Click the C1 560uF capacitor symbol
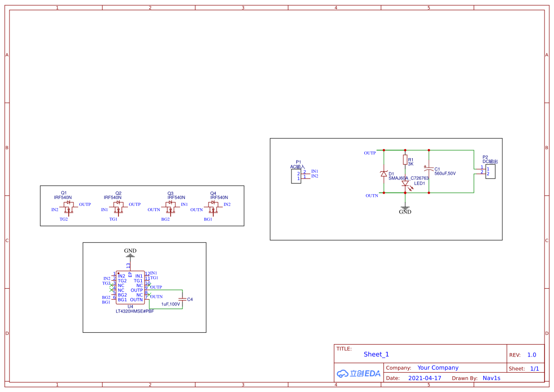Image resolution: width=554 pixels, height=392 pixels. pyautogui.click(x=429, y=169)
